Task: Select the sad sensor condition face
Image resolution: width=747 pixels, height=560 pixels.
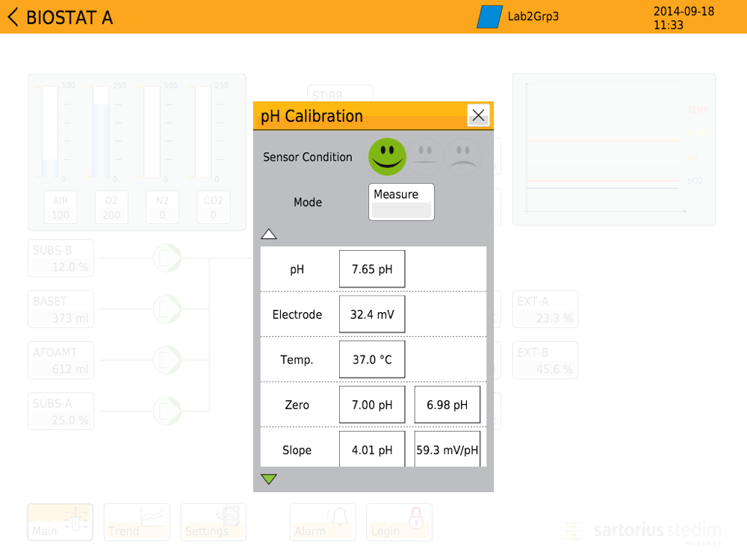Action: pos(464,157)
